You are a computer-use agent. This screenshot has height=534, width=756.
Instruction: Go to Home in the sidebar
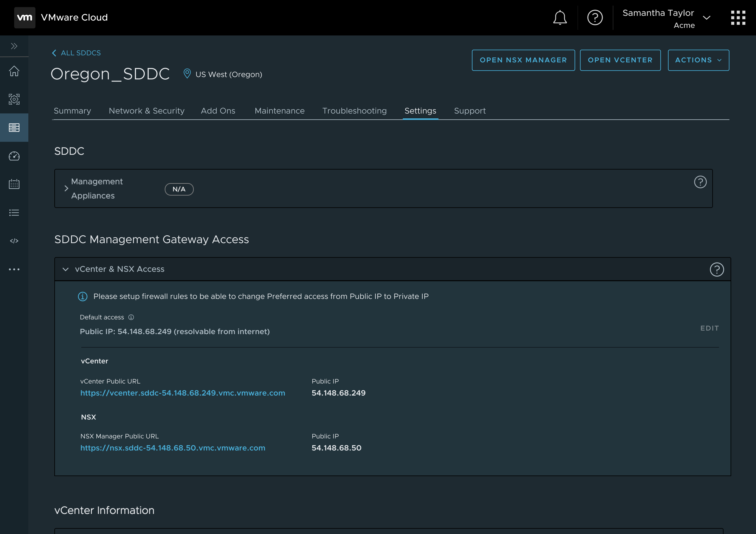[x=14, y=71]
